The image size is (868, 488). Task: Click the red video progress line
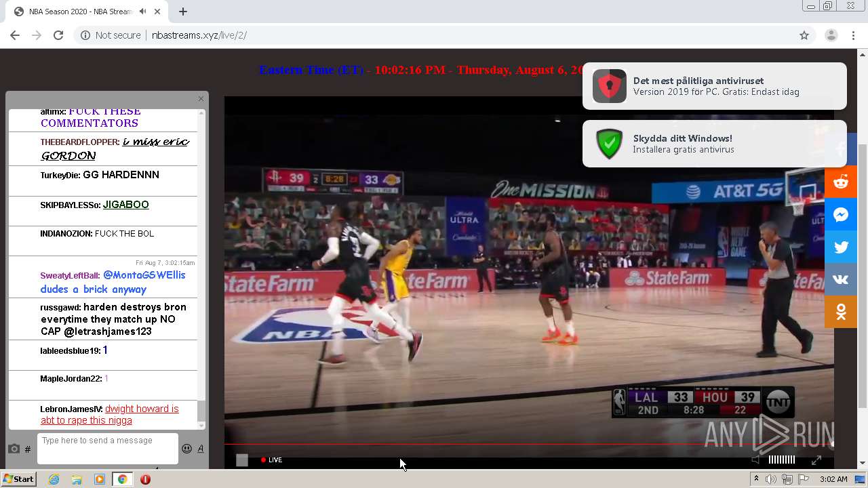click(529, 445)
